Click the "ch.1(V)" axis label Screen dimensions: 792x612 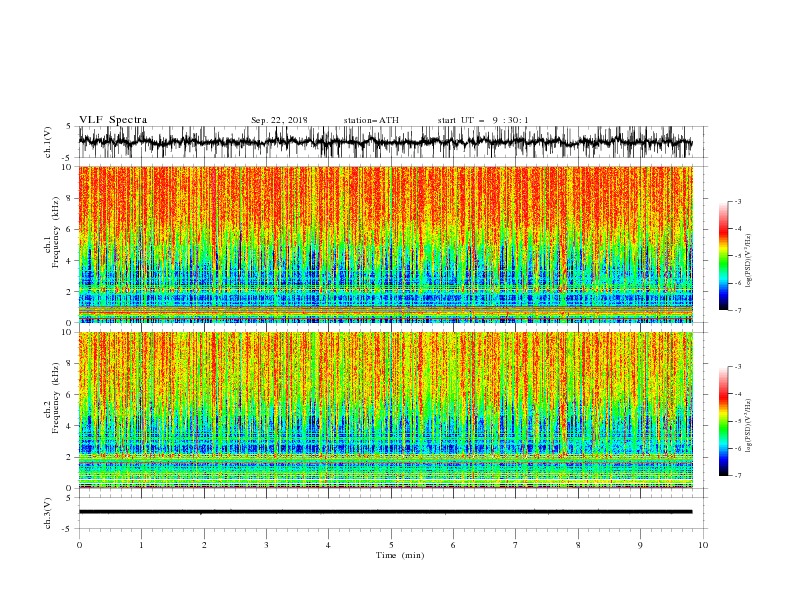coord(47,142)
